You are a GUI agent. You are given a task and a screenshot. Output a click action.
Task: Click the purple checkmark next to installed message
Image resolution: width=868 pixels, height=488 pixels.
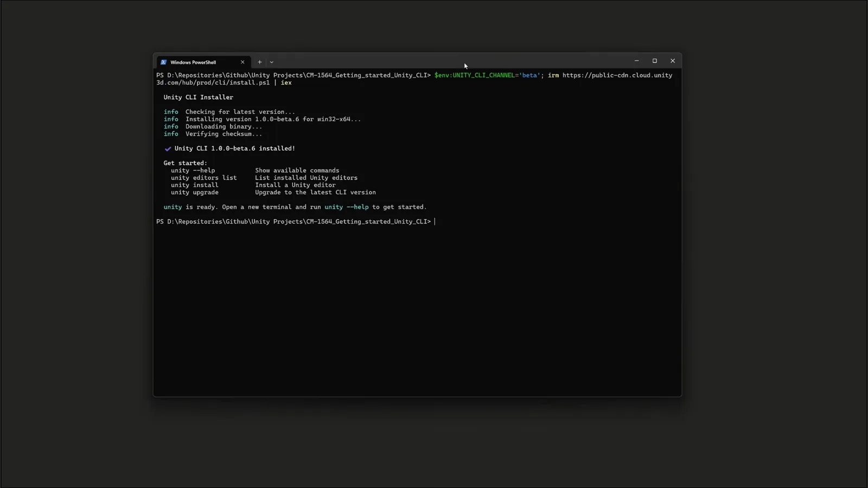coord(168,149)
